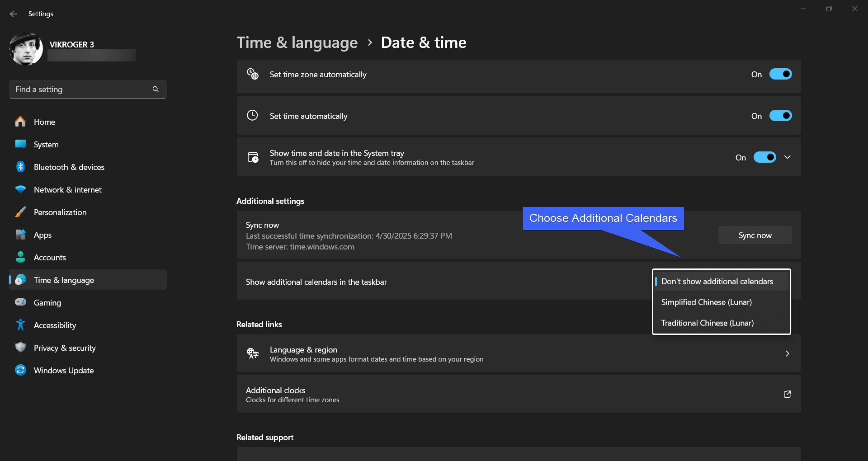Expand the System tray time and date options
The width and height of the screenshot is (868, 461).
pos(787,157)
